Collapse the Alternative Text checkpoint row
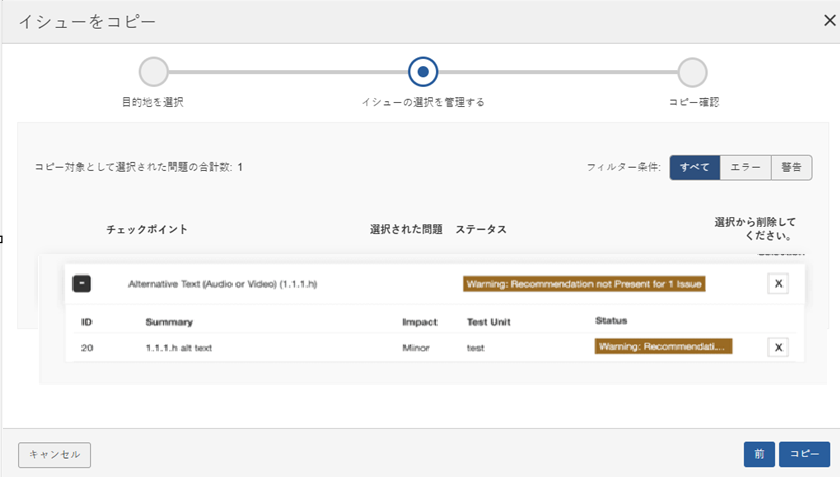The image size is (840, 477). click(82, 284)
